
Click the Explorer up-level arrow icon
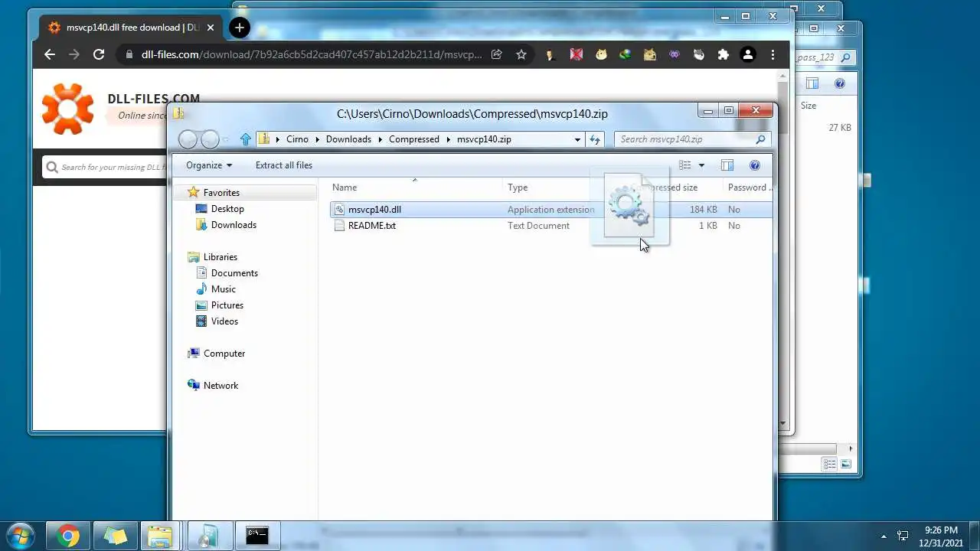pyautogui.click(x=245, y=139)
